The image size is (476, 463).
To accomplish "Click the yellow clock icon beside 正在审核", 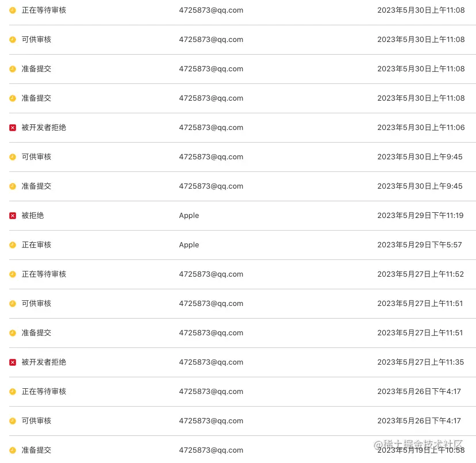I will pos(13,245).
